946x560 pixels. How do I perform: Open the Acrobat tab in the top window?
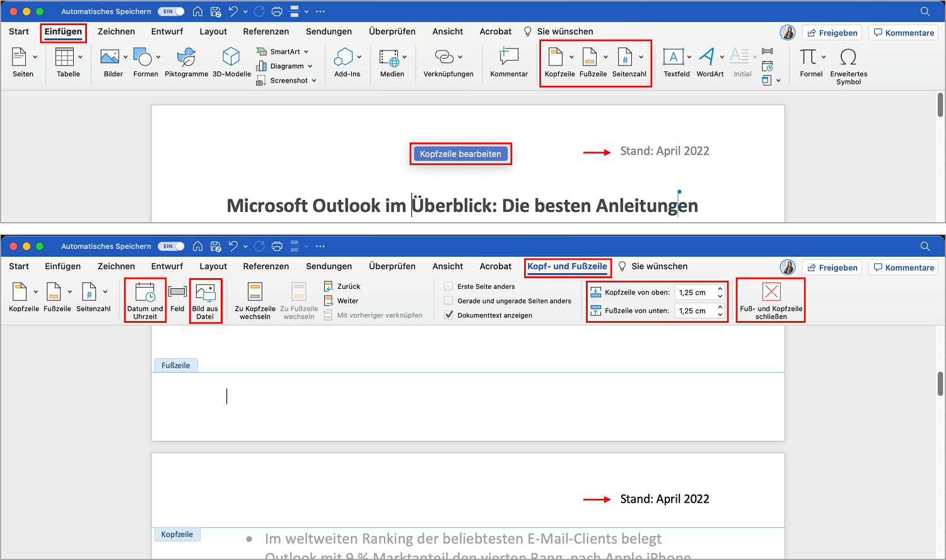click(496, 32)
